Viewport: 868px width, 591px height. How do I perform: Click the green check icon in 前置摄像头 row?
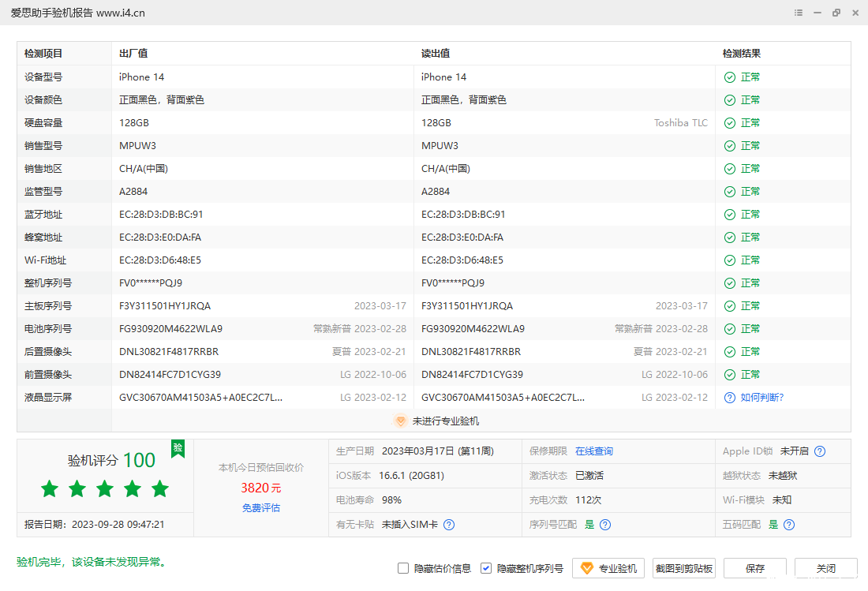coord(730,375)
